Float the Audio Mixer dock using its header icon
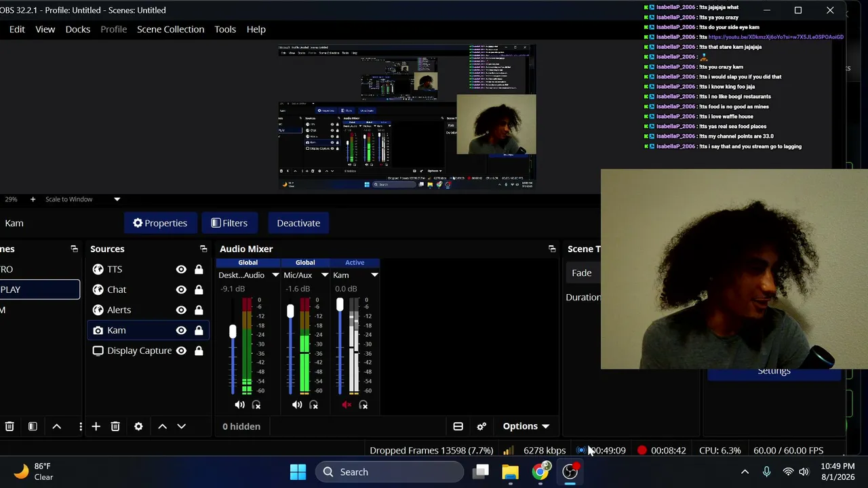The height and width of the screenshot is (488, 868). pos(552,249)
